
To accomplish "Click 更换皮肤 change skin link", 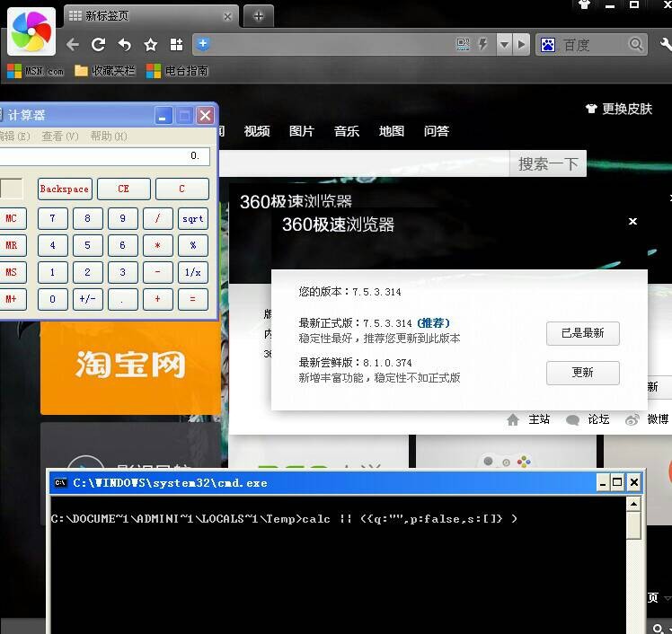I will pos(619,109).
